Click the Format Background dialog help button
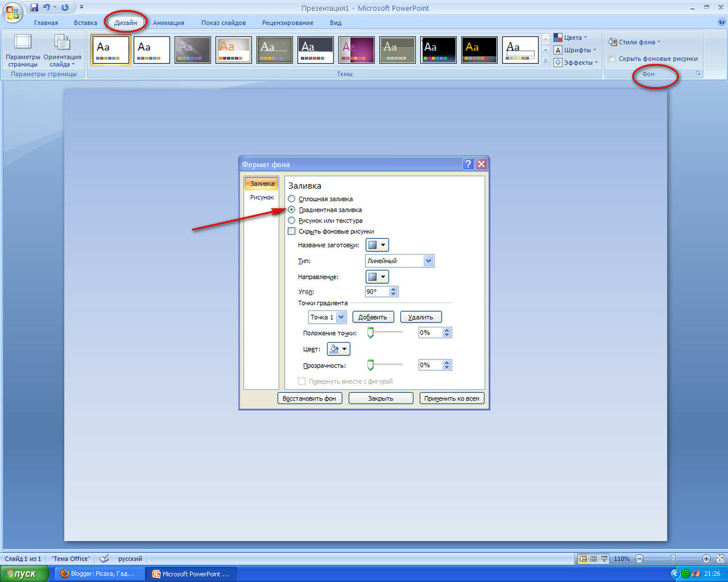Image resolution: width=728 pixels, height=582 pixels. click(468, 164)
